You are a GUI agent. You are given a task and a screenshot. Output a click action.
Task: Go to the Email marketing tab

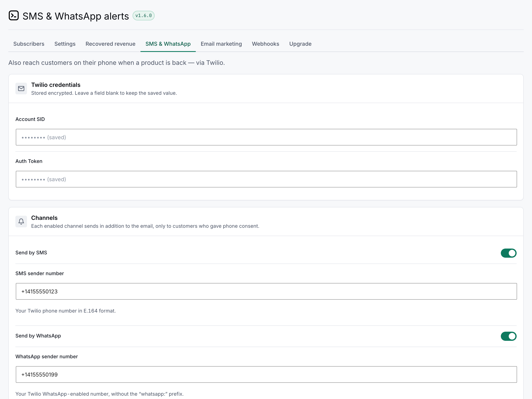click(x=221, y=44)
